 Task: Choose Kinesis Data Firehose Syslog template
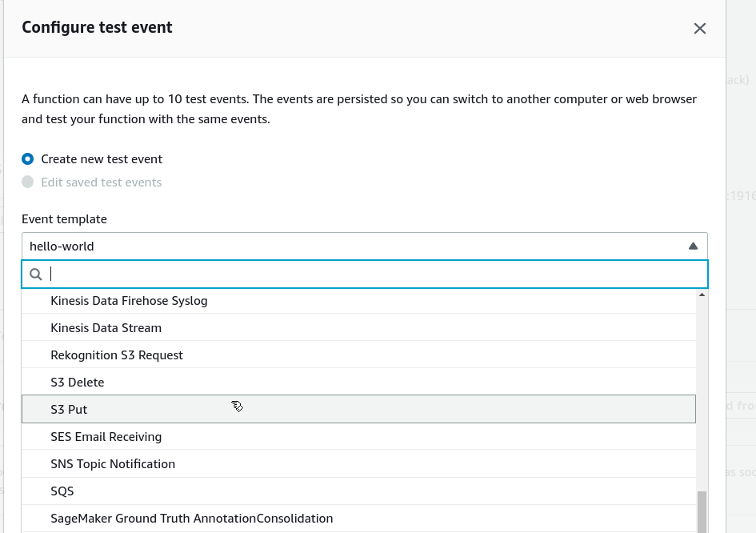(358, 300)
